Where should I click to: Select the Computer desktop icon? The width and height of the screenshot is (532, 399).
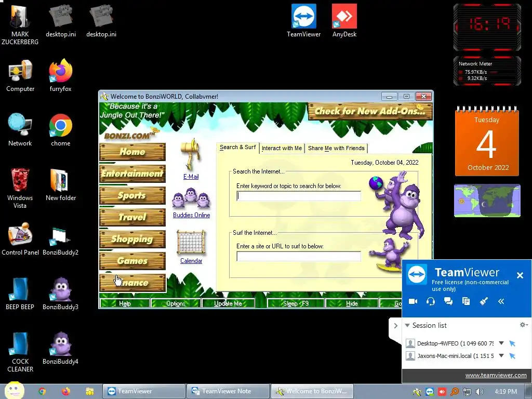point(20,75)
